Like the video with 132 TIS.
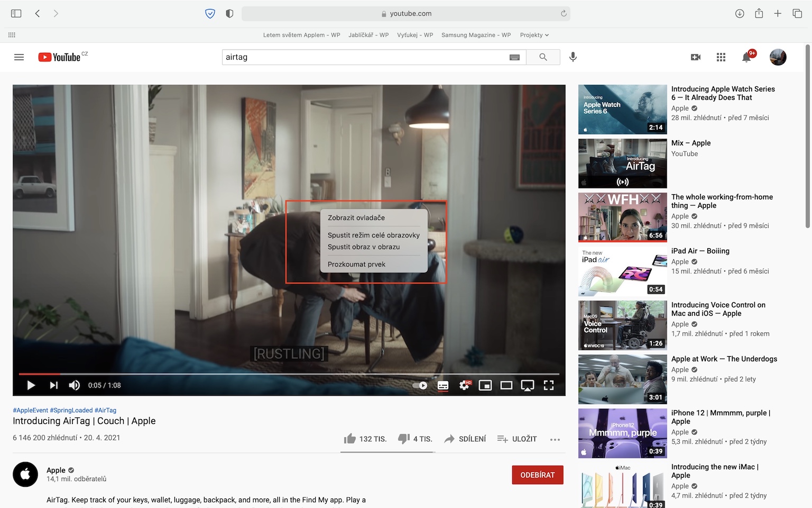This screenshot has width=812, height=508. [x=365, y=439]
